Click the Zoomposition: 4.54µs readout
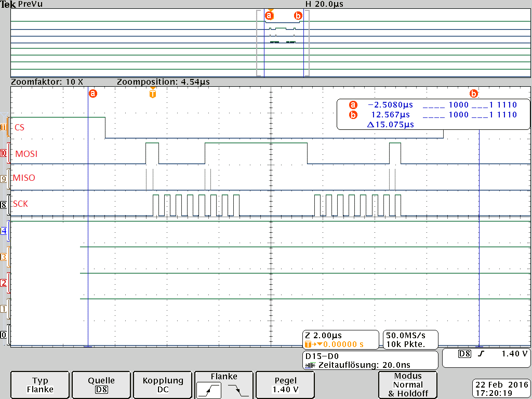 pyautogui.click(x=163, y=82)
